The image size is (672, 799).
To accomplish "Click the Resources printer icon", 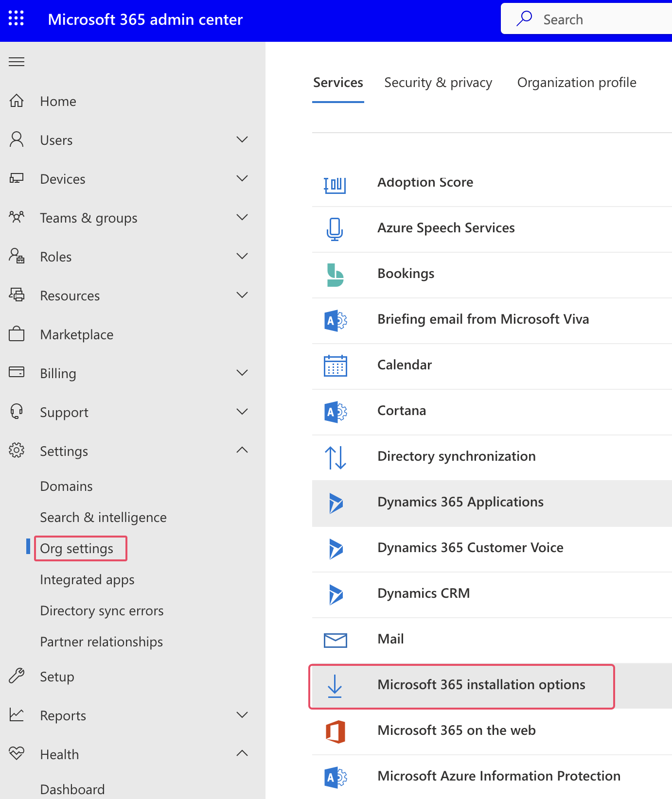I will click(x=17, y=295).
